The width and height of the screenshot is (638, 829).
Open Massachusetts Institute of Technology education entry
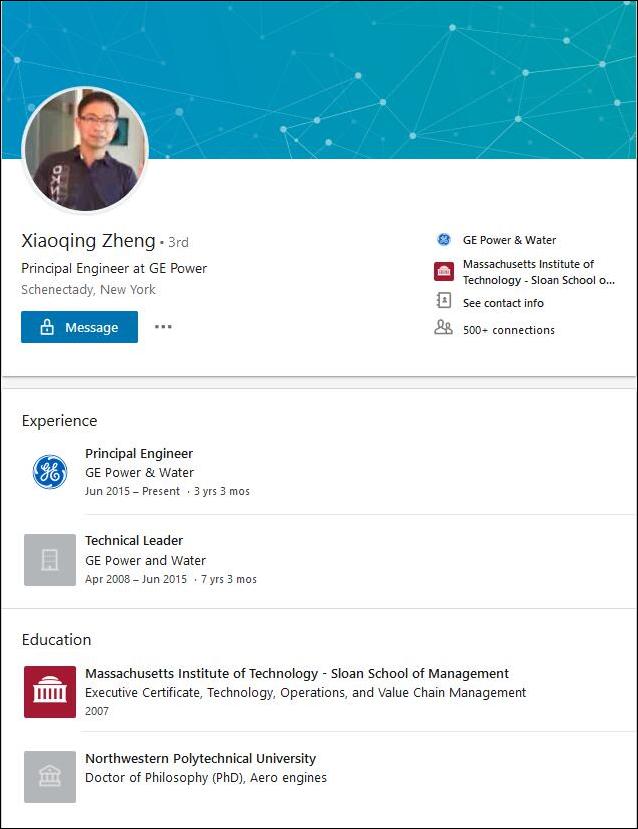pos(297,674)
